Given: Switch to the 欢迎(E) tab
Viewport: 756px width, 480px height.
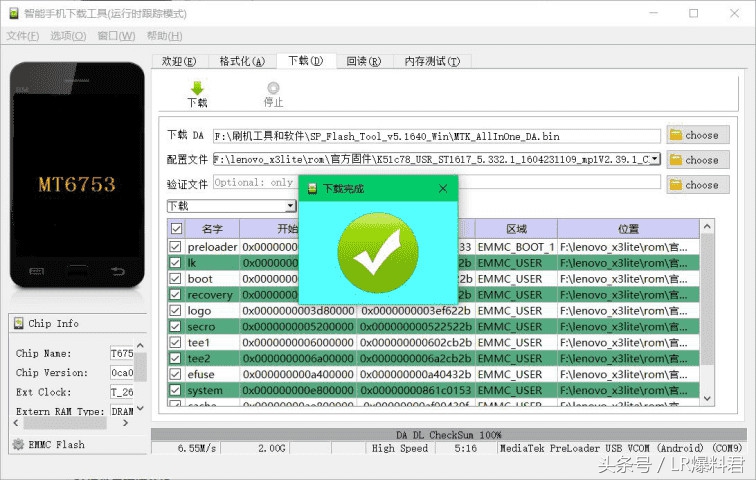Looking at the screenshot, I should 179,61.
